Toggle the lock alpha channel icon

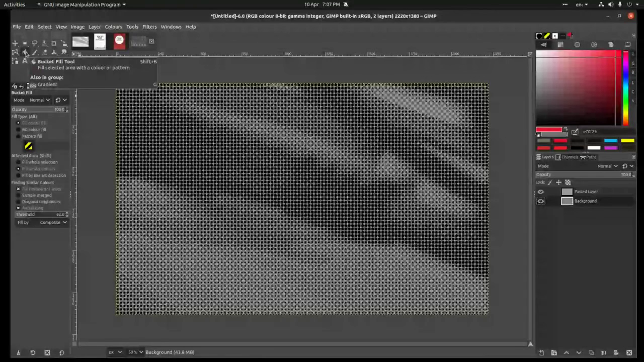click(568, 183)
